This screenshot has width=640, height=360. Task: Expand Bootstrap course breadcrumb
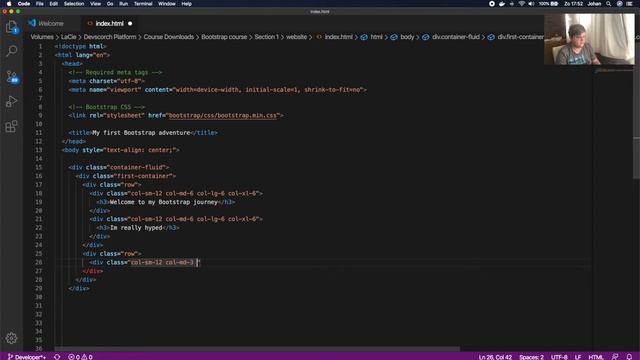(224, 37)
